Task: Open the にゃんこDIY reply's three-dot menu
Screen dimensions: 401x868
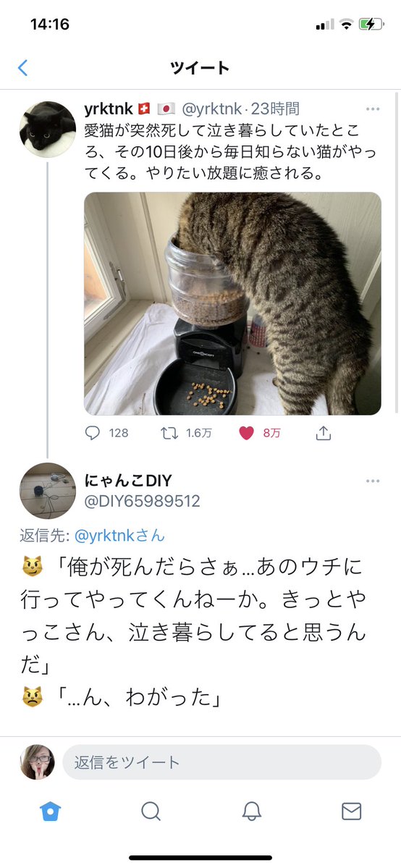Action: click(x=373, y=481)
